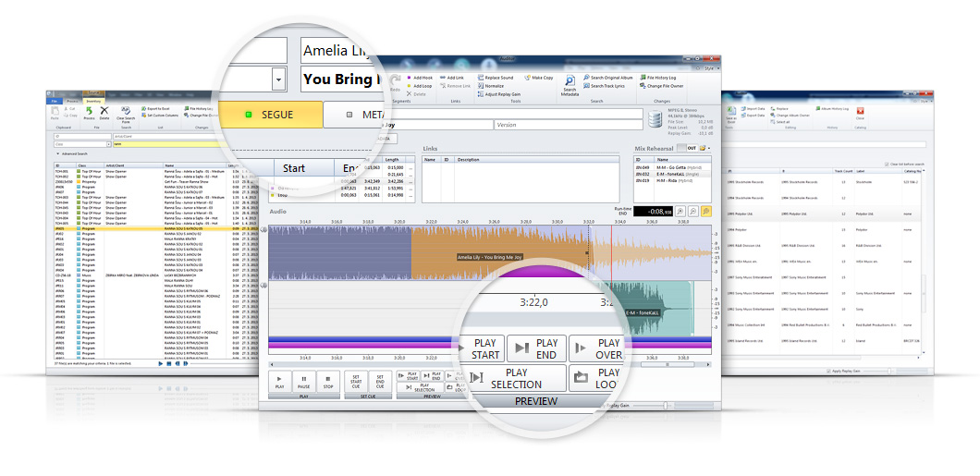Click the waveform horizontal scrollbar thumb

[668, 364]
